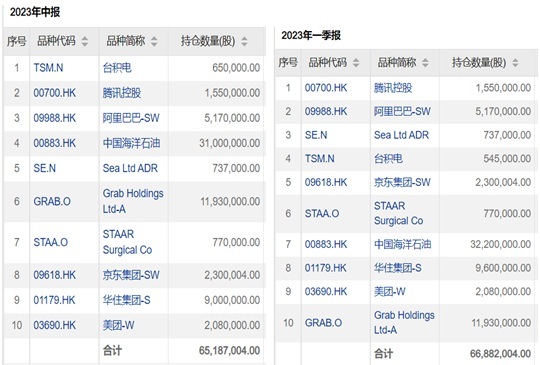
Task: Click 09988.HK code in left table
Action: (x=54, y=118)
